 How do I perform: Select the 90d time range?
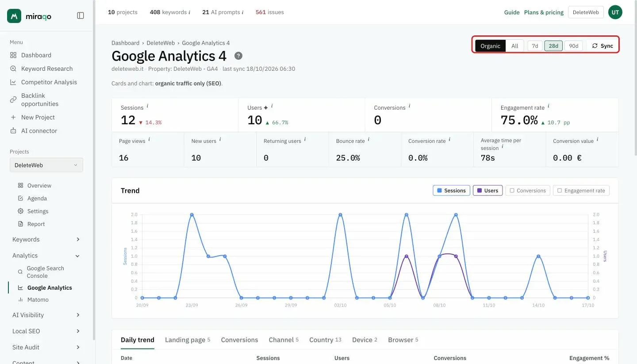[573, 46]
